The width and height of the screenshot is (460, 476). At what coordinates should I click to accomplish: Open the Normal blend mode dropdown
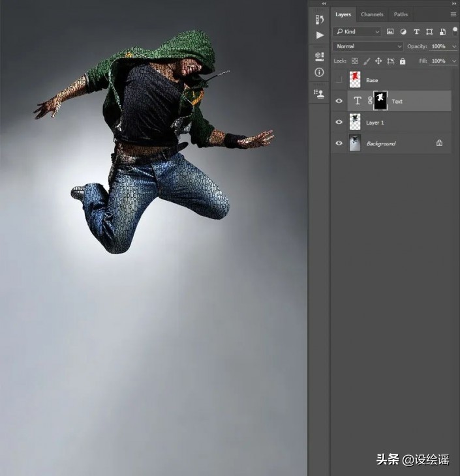[x=369, y=46]
